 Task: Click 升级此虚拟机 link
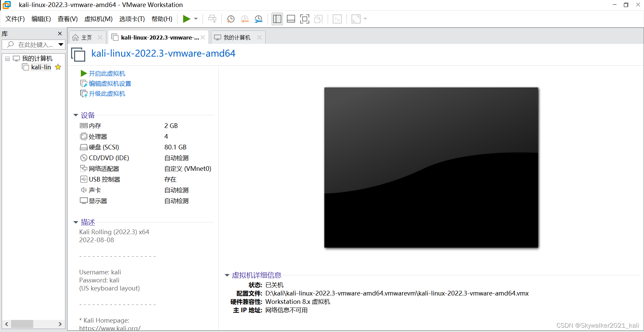(x=107, y=93)
